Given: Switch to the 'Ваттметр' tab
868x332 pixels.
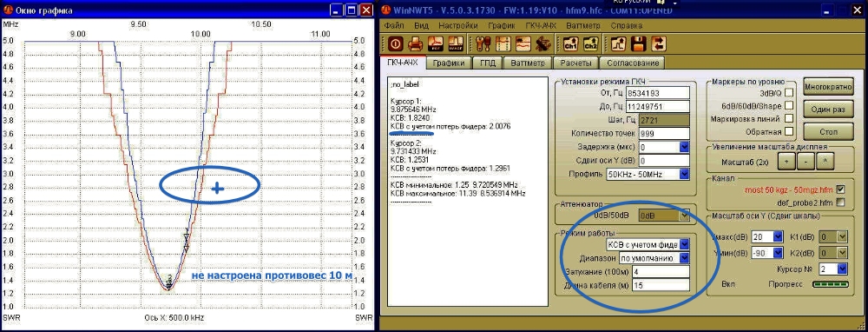Looking at the screenshot, I should pyautogui.click(x=528, y=63).
